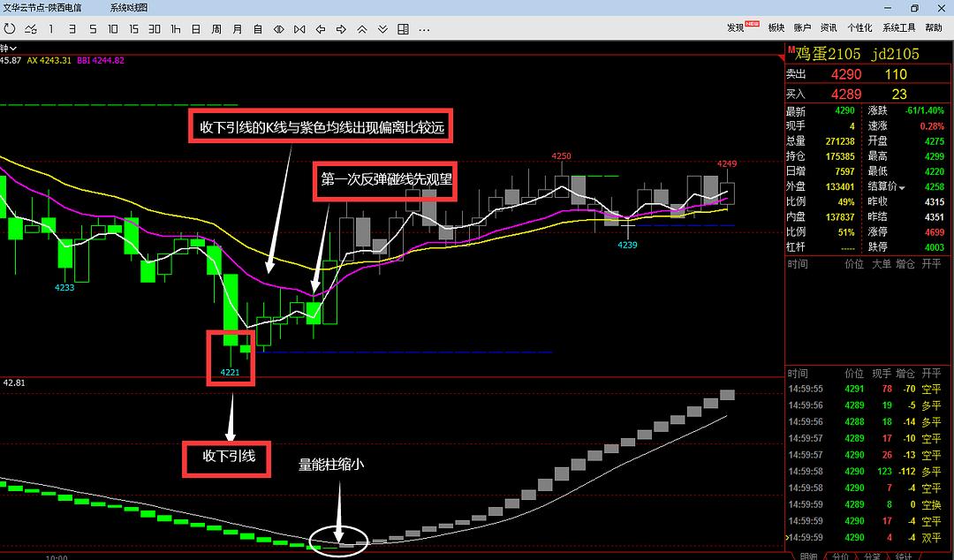The width and height of the screenshot is (954, 560).
Task: Open the period dropdown beside 钟
Action: point(15,48)
